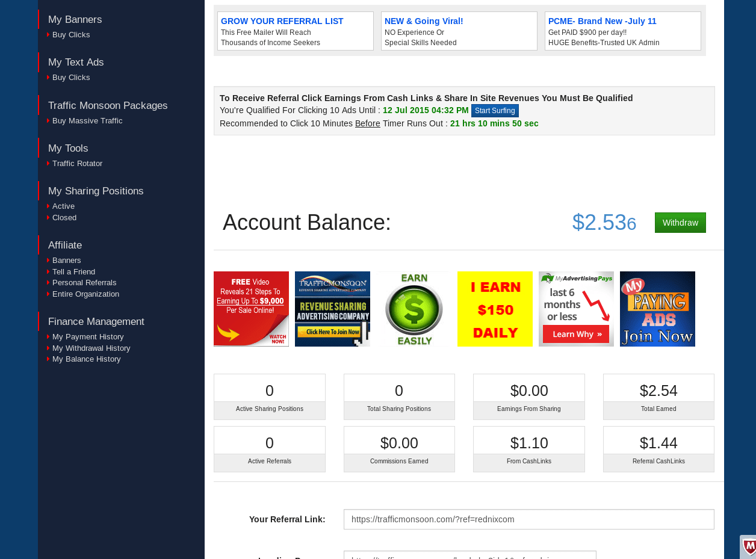756x559 pixels.
Task: Click the Referral CashLinks value $1.44
Action: (658, 443)
